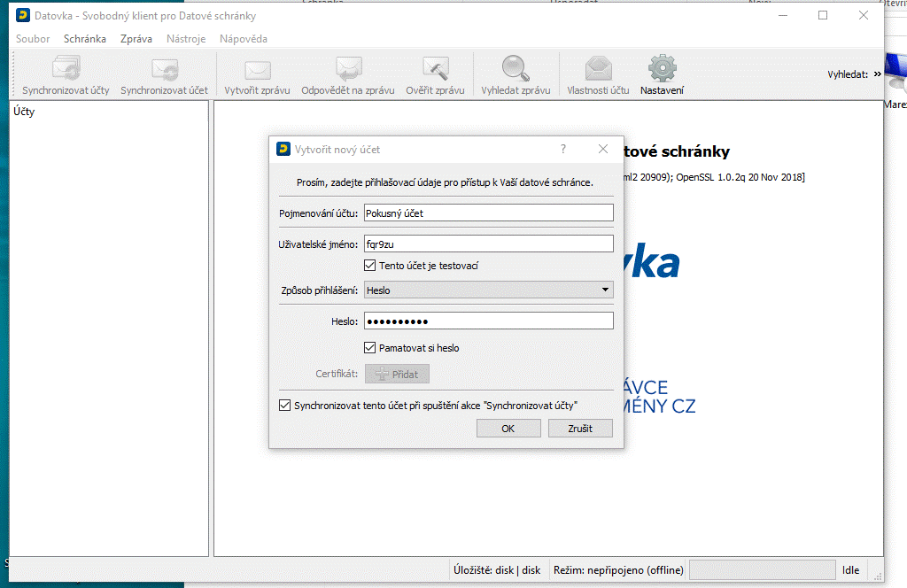Screen dimensions: 907x588
Task: Click the Zrušit button
Action: tap(580, 429)
